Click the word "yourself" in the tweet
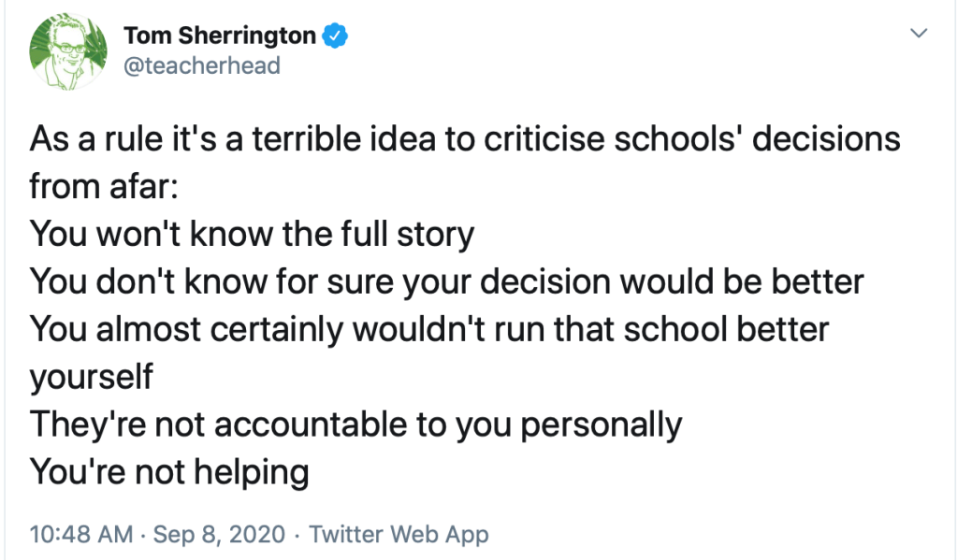Image resolution: width=957 pixels, height=560 pixels. point(91,377)
